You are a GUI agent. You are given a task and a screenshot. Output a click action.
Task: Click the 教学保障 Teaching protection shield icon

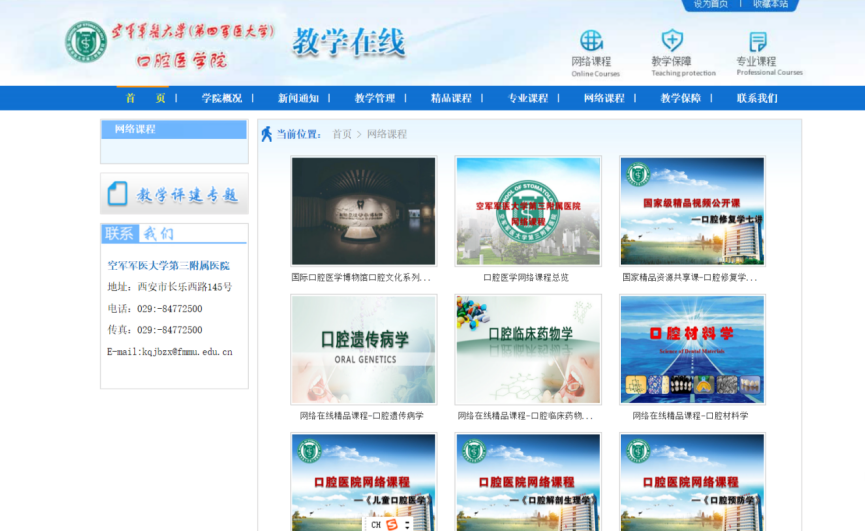pos(672,41)
